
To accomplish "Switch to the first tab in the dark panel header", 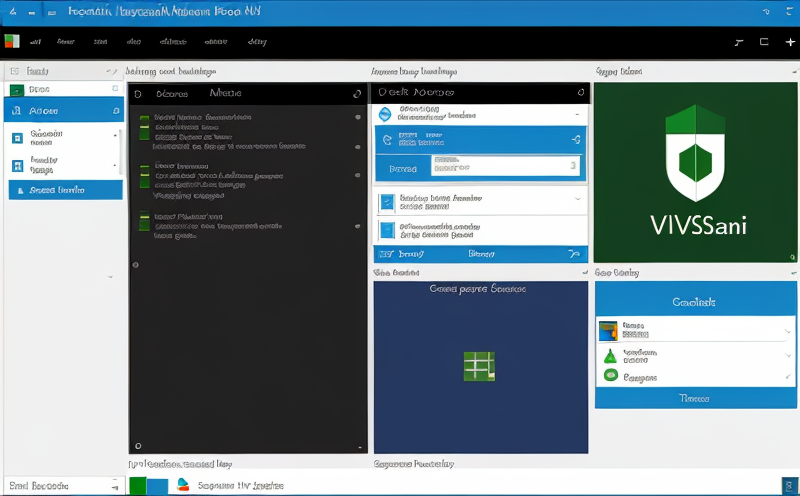I will tap(172, 94).
